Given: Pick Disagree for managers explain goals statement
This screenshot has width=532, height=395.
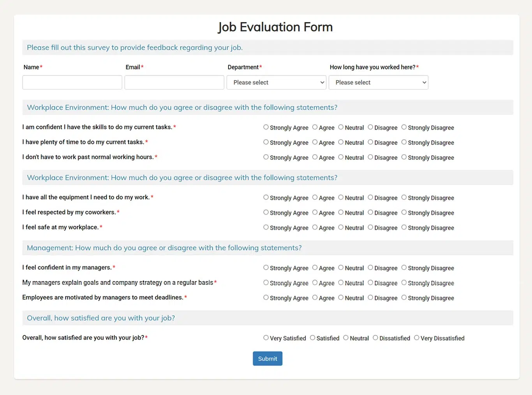Looking at the screenshot, I should point(370,282).
